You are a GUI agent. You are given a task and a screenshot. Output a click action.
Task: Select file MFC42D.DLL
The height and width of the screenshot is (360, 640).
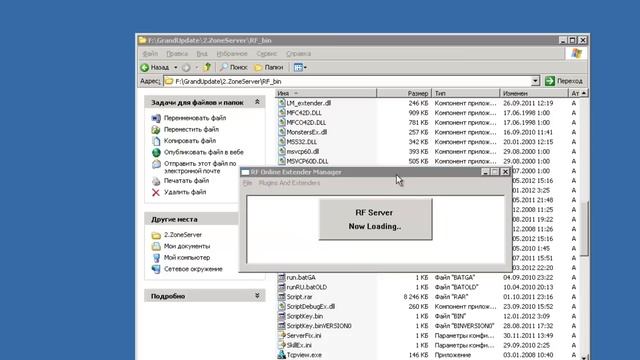tap(304, 113)
